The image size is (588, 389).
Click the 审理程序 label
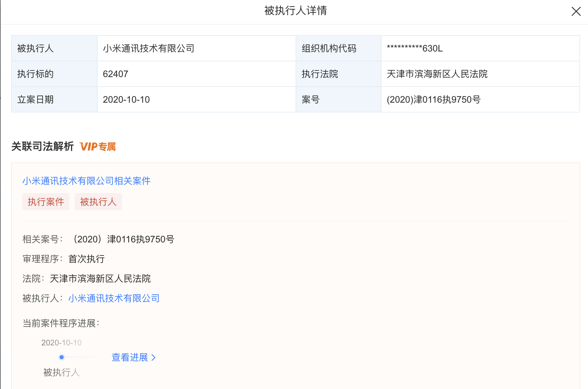click(43, 259)
